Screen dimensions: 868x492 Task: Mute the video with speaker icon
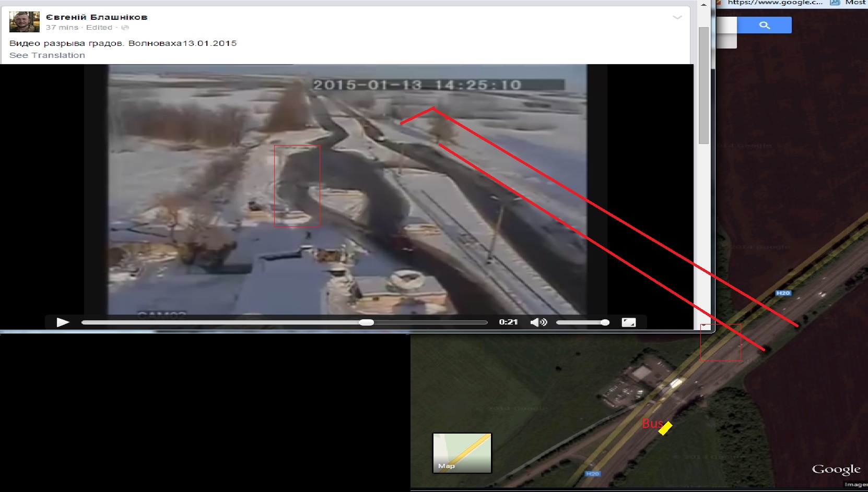[538, 322]
